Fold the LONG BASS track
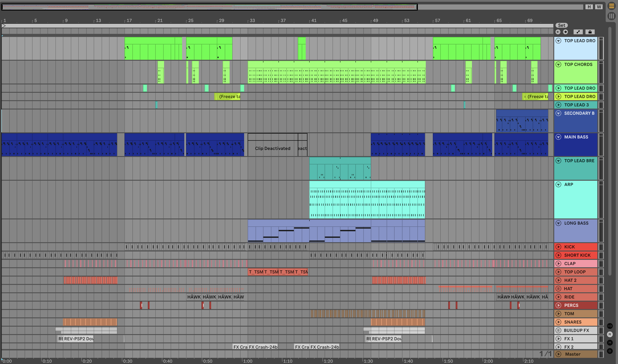Screen dimensions: 618x364 (558, 223)
